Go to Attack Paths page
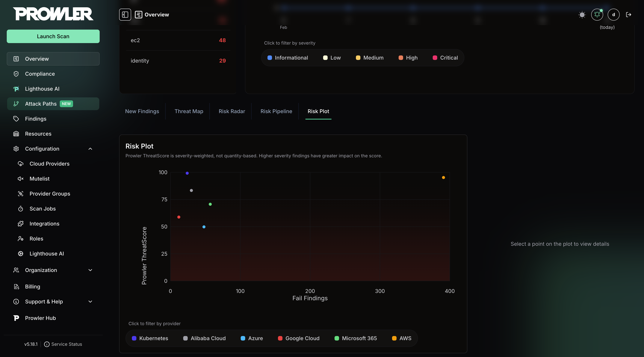 pos(41,104)
